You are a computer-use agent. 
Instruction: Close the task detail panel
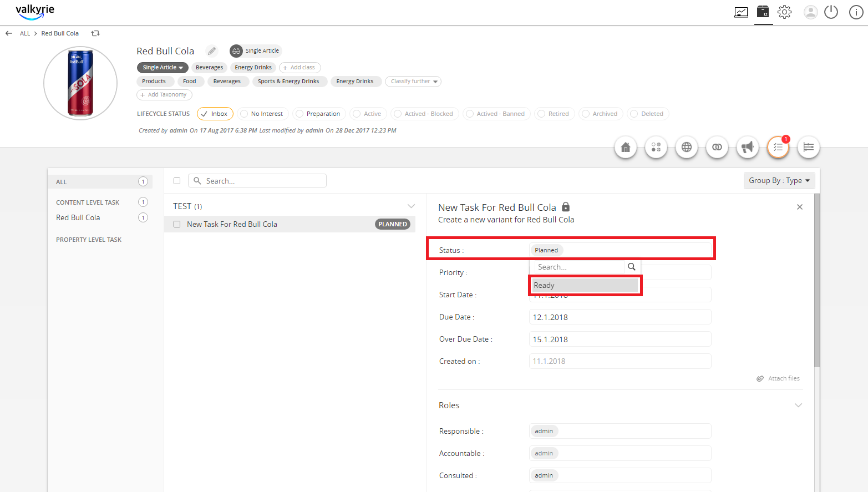800,207
